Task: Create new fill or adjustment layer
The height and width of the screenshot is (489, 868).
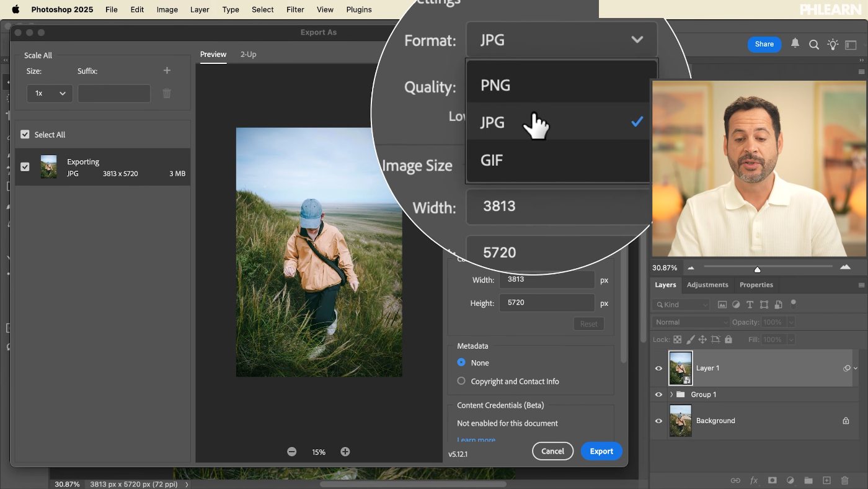Action: click(x=790, y=480)
